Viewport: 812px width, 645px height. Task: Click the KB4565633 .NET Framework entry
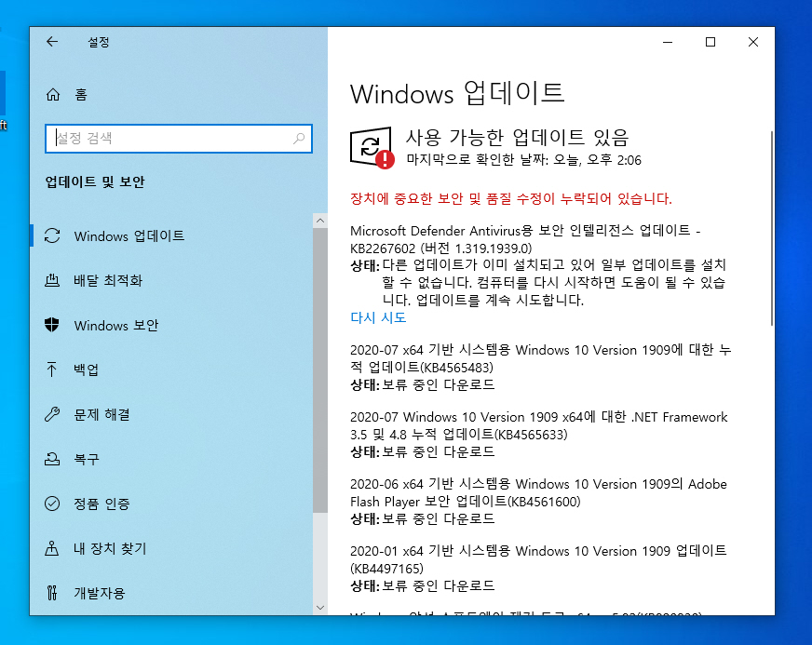[538, 425]
